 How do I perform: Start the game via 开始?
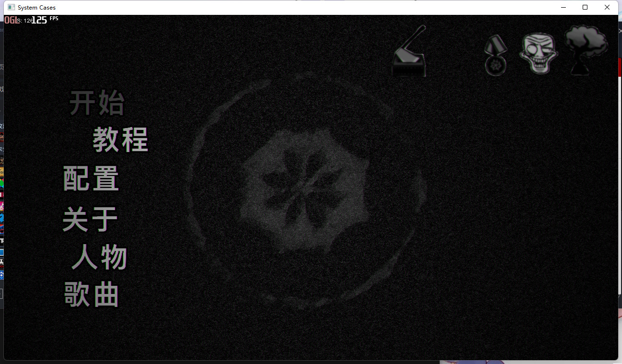click(97, 103)
